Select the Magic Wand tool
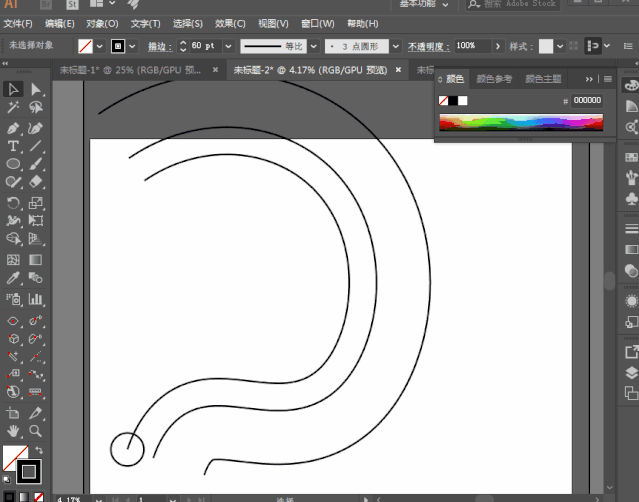 click(x=13, y=107)
